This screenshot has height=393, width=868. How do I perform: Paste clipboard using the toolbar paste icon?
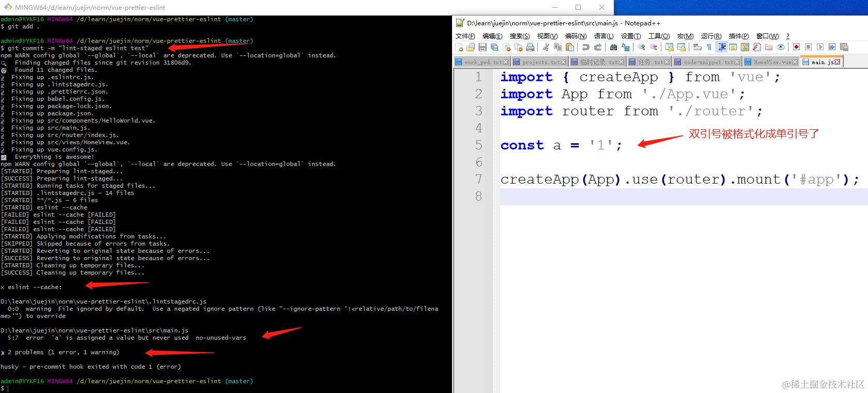click(570, 47)
